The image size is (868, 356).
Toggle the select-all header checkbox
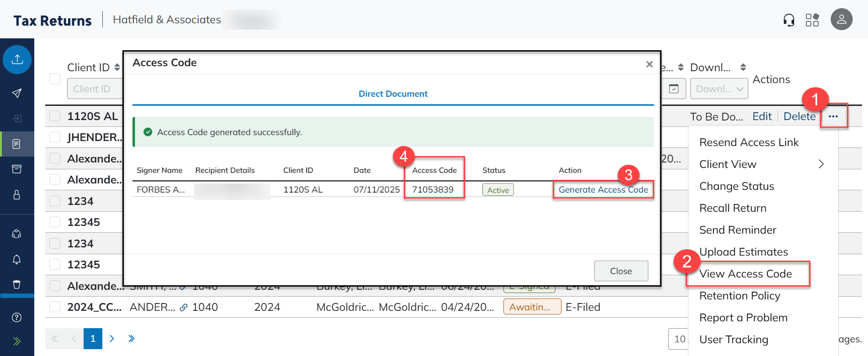55,79
